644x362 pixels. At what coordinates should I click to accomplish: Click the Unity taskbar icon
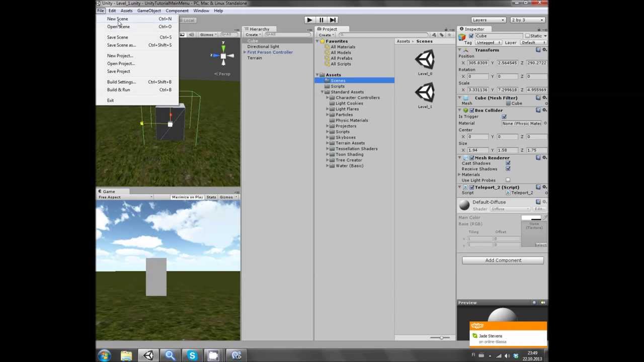pyautogui.click(x=148, y=356)
